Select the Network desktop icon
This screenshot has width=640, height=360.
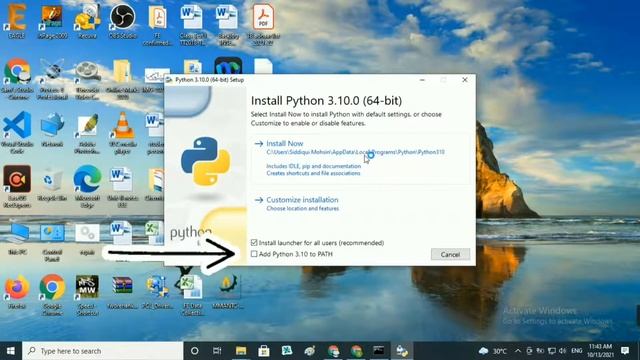point(52,129)
